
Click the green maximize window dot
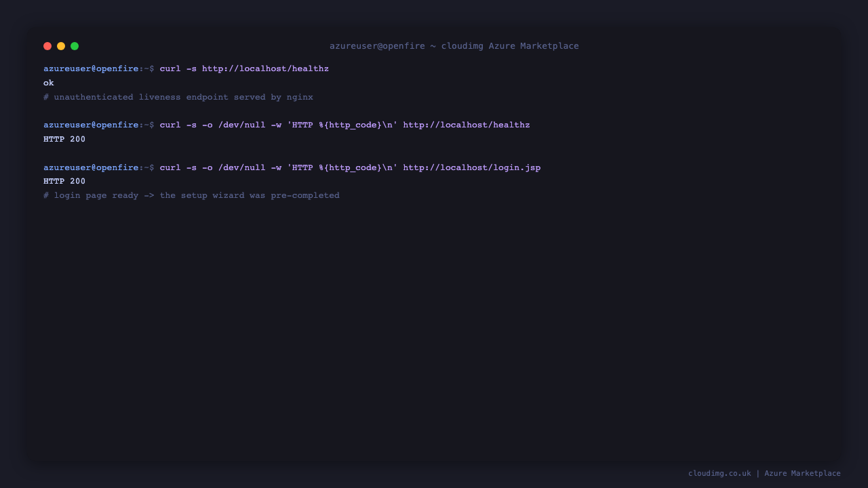point(75,46)
